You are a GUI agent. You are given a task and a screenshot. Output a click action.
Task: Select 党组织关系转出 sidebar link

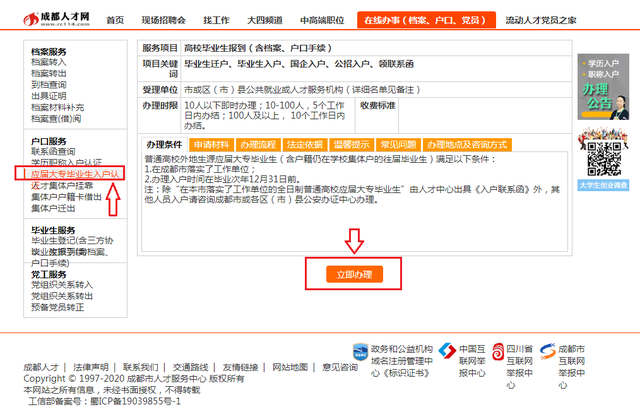pyautogui.click(x=62, y=296)
